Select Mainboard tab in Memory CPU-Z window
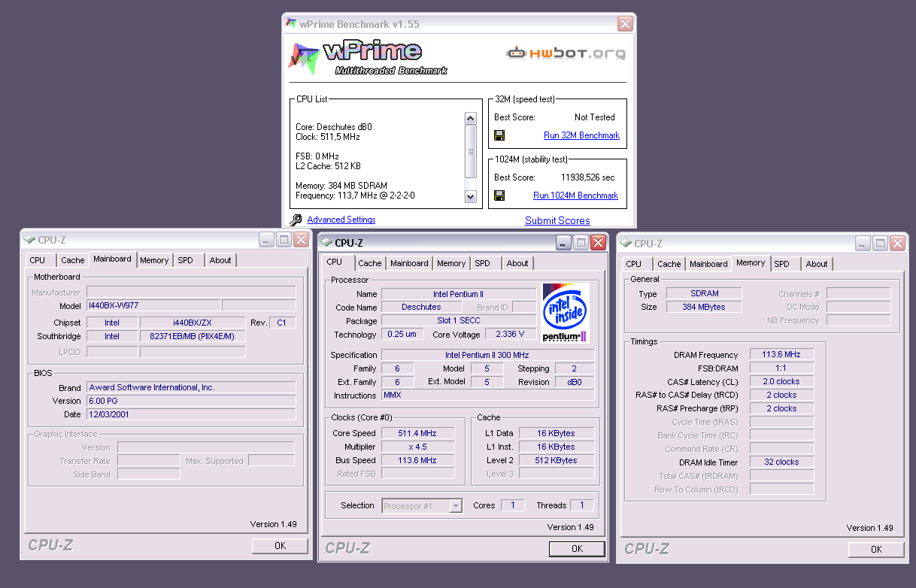 pos(709,264)
